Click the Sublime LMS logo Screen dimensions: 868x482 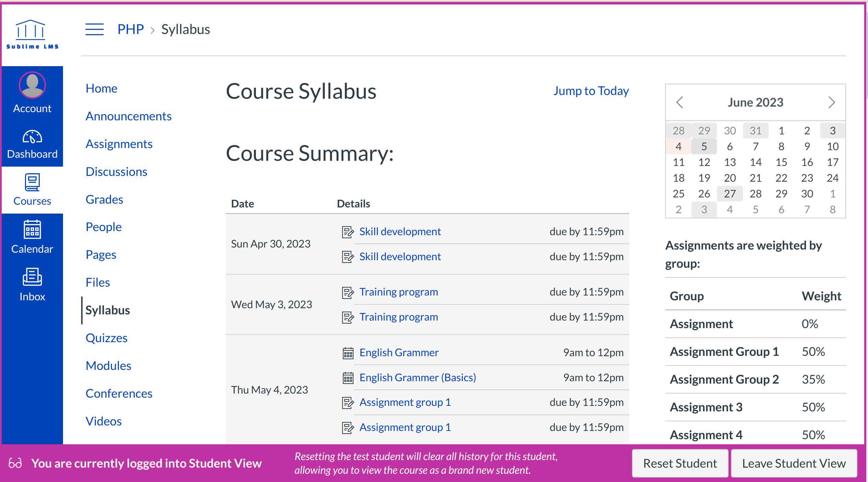[x=32, y=34]
